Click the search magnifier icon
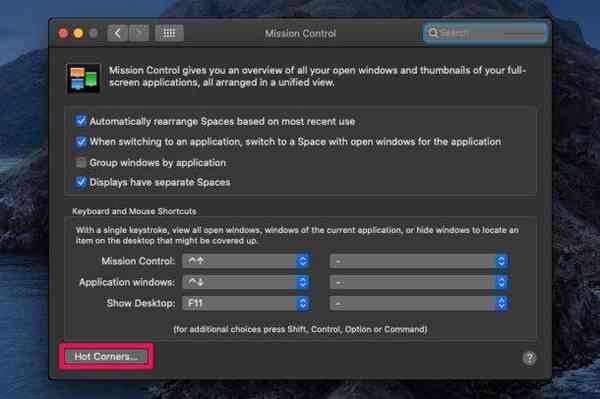This screenshot has height=399, width=600. 433,33
